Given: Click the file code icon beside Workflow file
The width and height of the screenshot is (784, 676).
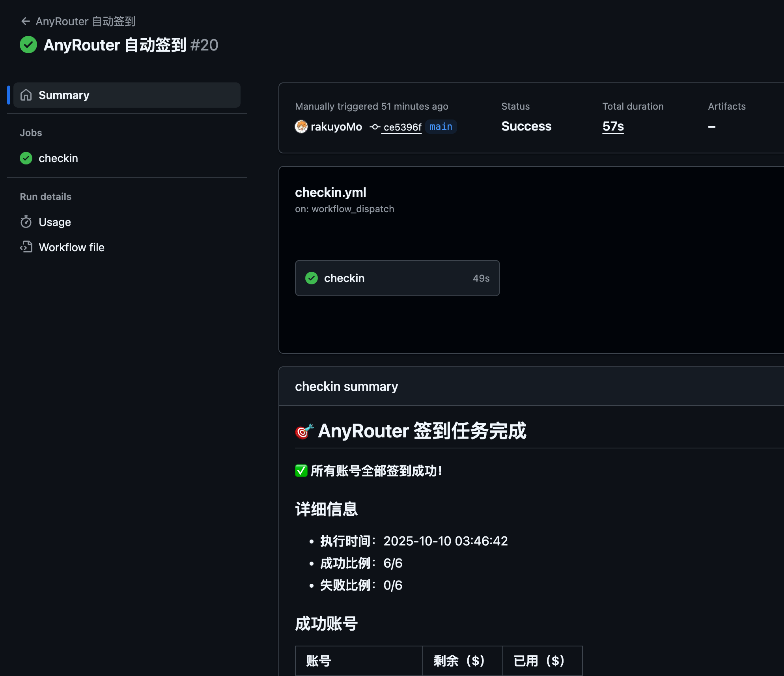Looking at the screenshot, I should (26, 247).
